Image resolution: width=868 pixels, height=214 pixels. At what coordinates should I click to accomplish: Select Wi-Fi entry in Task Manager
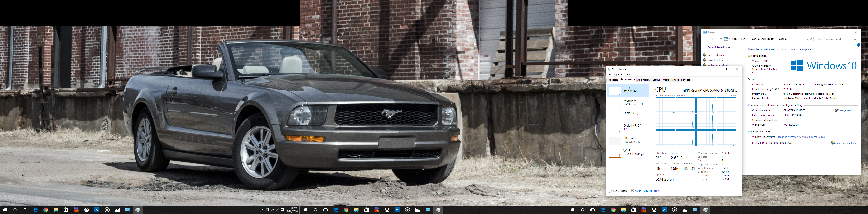click(x=628, y=153)
